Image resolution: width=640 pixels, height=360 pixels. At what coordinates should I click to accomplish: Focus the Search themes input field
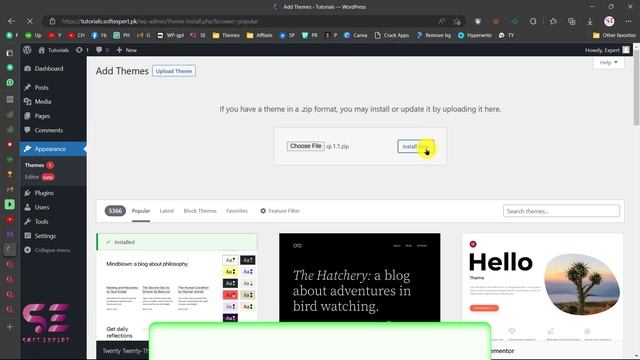pyautogui.click(x=561, y=211)
